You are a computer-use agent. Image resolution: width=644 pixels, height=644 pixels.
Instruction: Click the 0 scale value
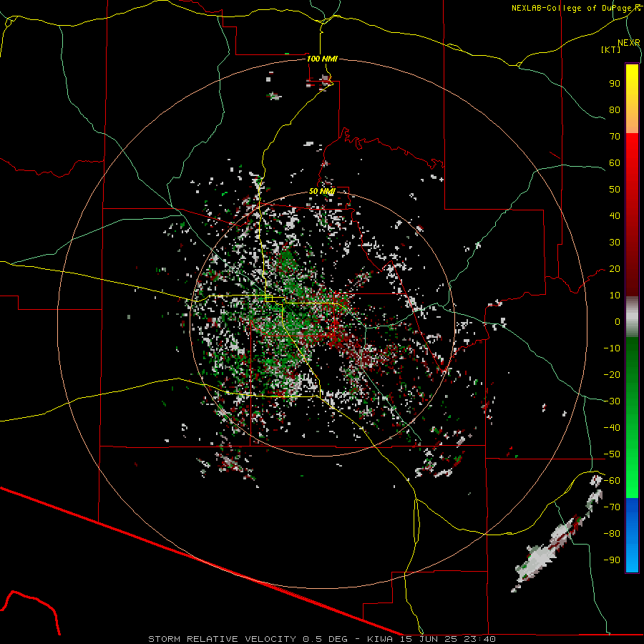point(618,321)
